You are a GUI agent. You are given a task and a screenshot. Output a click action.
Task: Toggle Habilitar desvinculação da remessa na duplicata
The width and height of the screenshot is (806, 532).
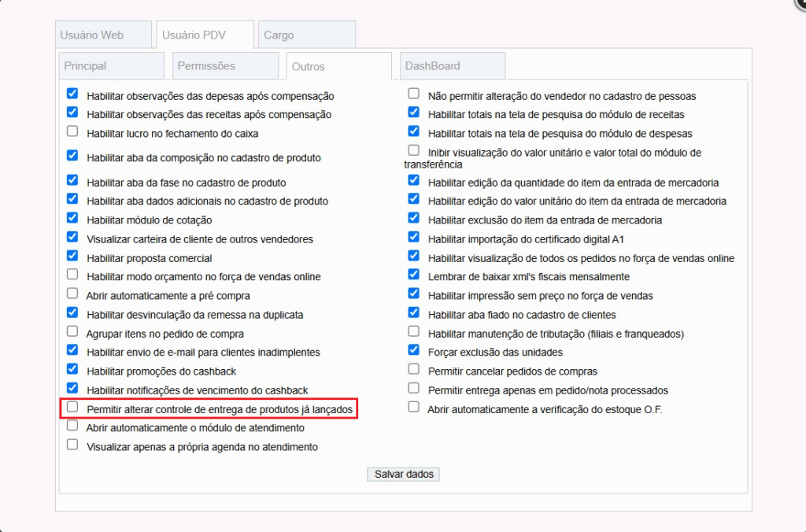(x=72, y=312)
